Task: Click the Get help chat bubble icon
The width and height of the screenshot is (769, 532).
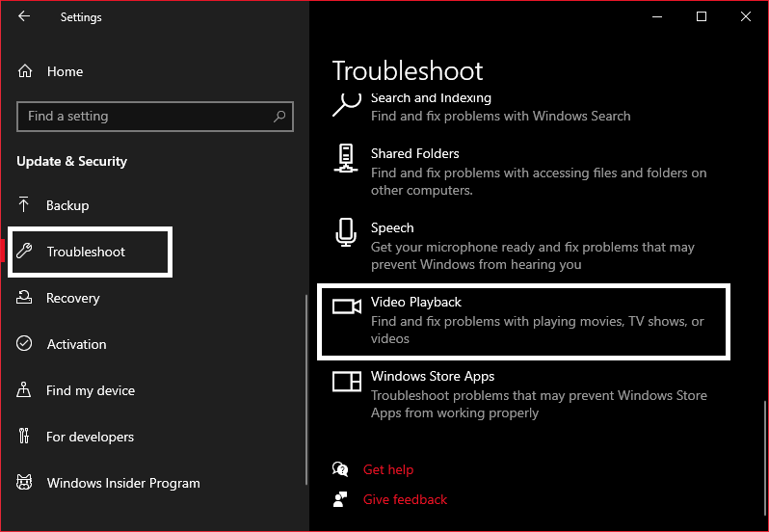Action: 340,469
